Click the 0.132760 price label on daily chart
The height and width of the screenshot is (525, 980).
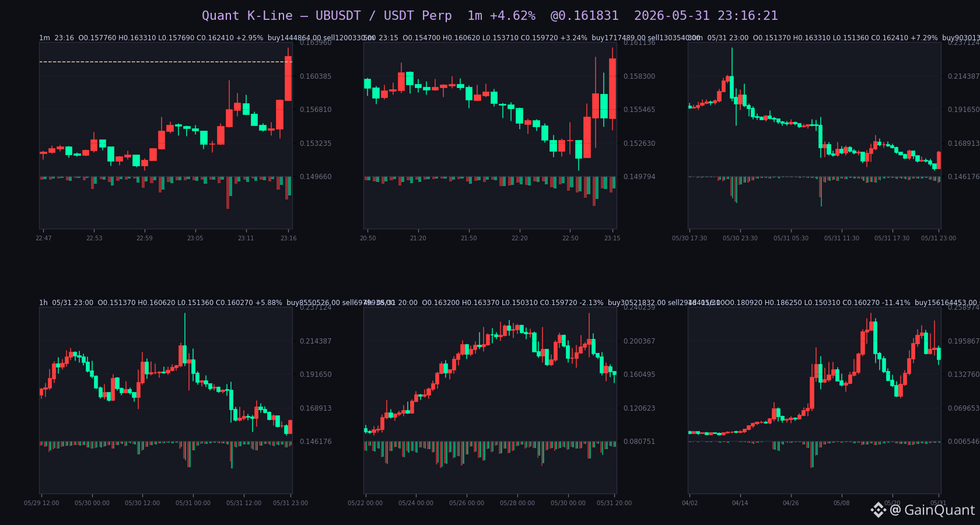pyautogui.click(x=963, y=374)
